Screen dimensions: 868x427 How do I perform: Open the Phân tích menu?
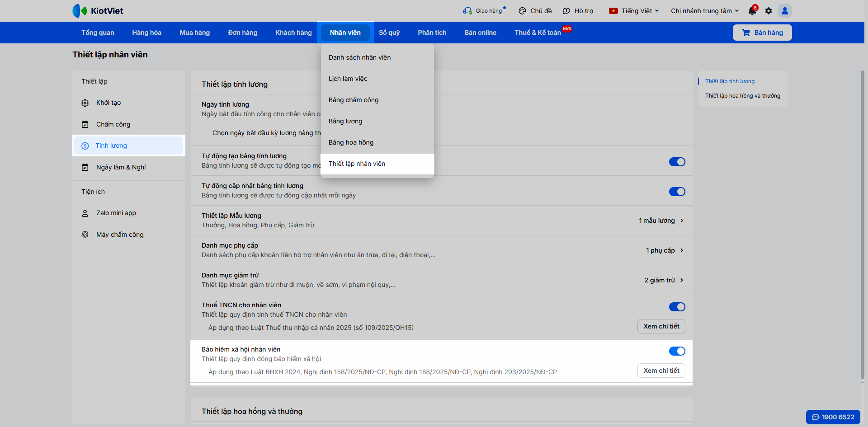coord(432,33)
